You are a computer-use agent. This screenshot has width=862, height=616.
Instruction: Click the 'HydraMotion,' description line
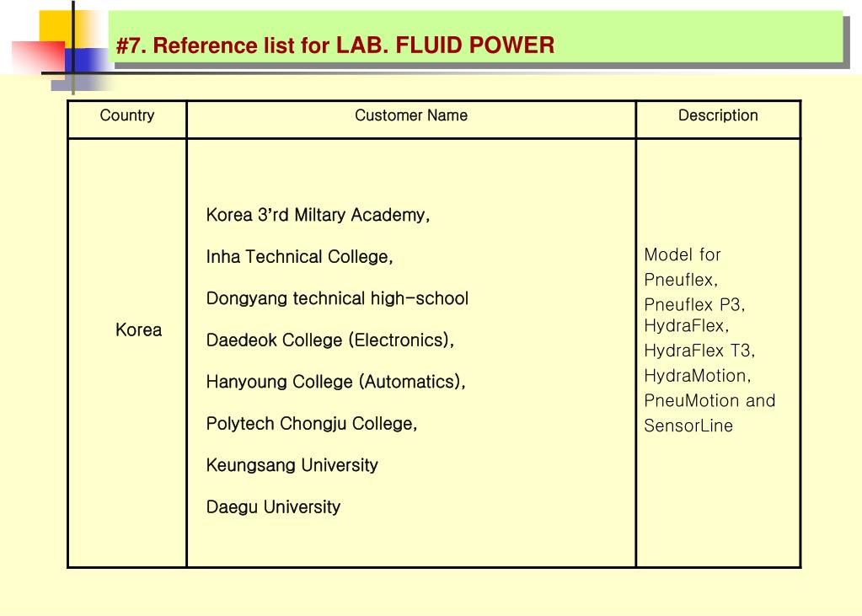tap(698, 376)
